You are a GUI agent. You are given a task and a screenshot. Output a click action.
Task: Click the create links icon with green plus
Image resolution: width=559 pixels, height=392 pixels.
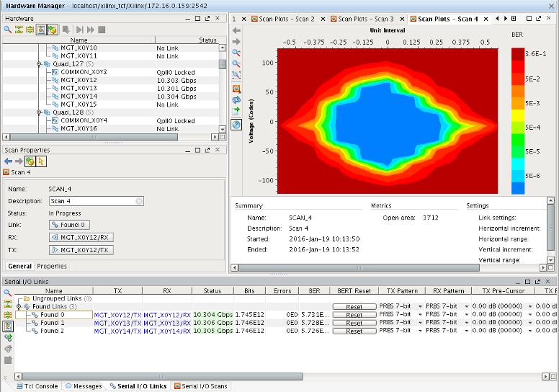click(8, 337)
